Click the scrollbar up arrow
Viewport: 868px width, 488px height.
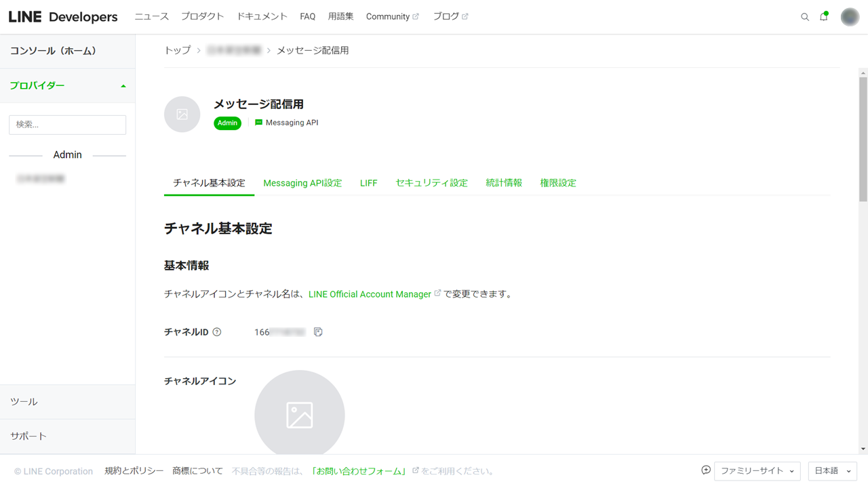pyautogui.click(x=863, y=73)
